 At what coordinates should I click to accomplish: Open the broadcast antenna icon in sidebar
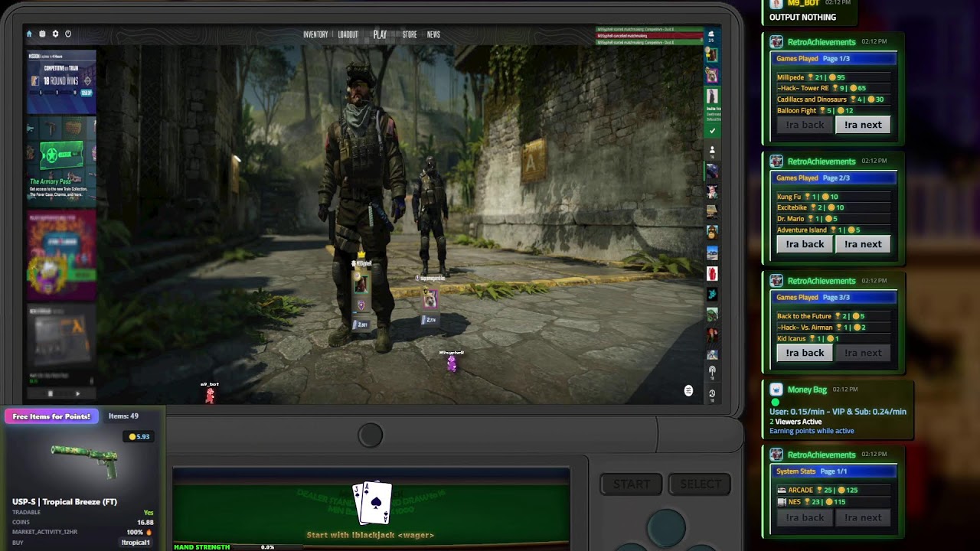(712, 372)
